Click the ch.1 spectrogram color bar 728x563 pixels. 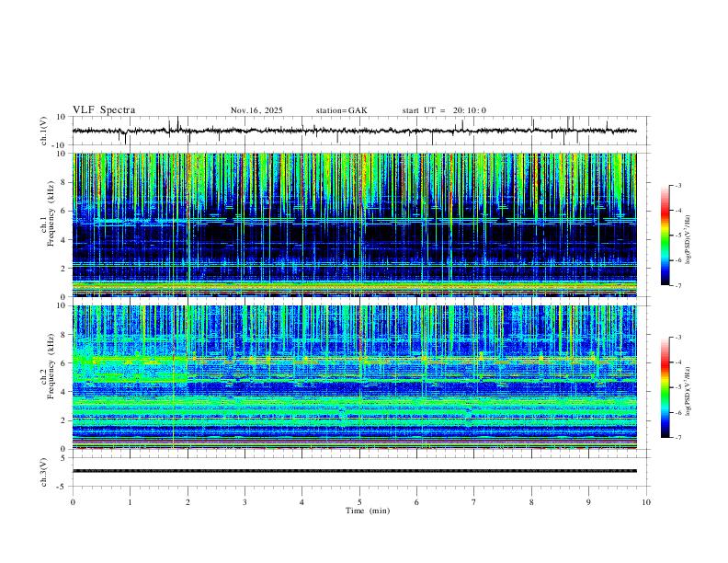665,236
